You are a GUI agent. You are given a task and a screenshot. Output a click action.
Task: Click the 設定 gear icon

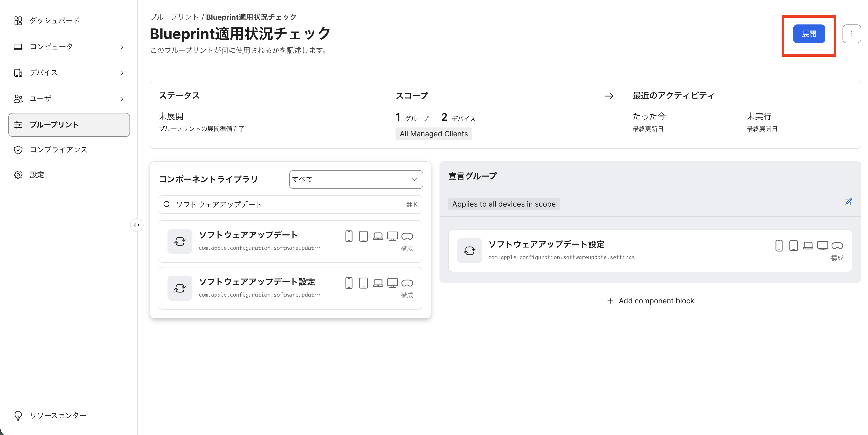[x=18, y=175]
